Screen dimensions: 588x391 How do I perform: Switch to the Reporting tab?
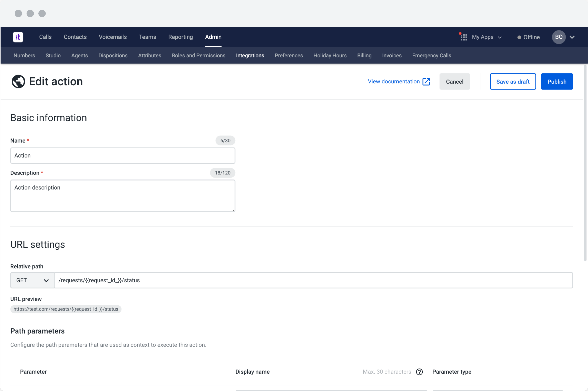(x=180, y=37)
